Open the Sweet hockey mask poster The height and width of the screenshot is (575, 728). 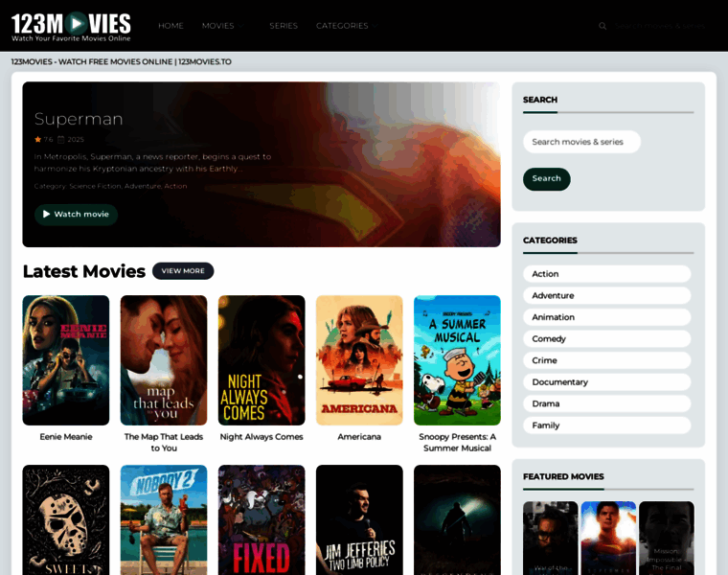pyautogui.click(x=66, y=519)
